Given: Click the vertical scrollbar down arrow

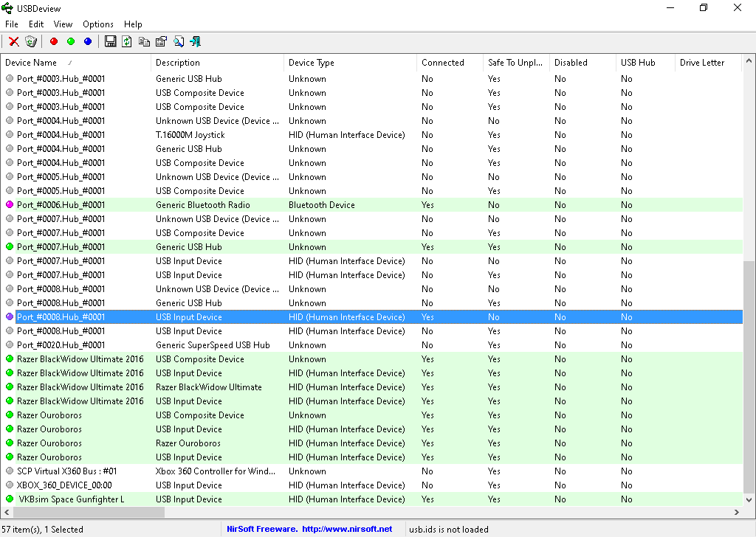Looking at the screenshot, I should (x=749, y=500).
